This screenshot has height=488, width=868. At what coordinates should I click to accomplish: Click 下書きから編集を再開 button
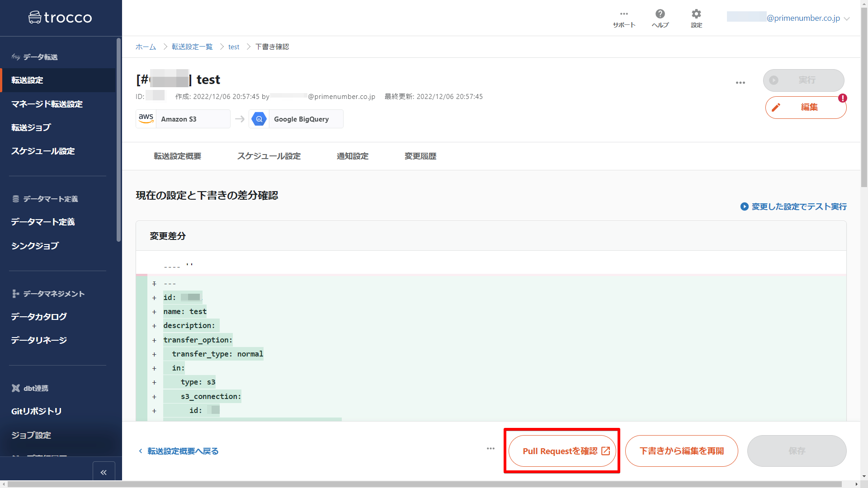[x=681, y=451]
